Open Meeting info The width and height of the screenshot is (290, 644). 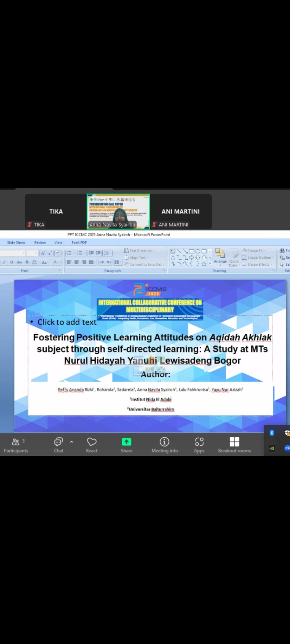[164, 445]
